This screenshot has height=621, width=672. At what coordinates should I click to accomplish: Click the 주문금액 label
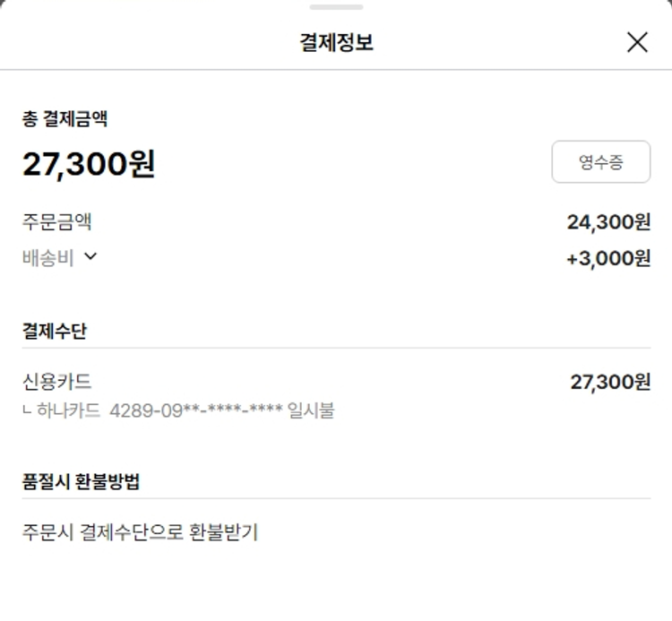[x=56, y=221]
